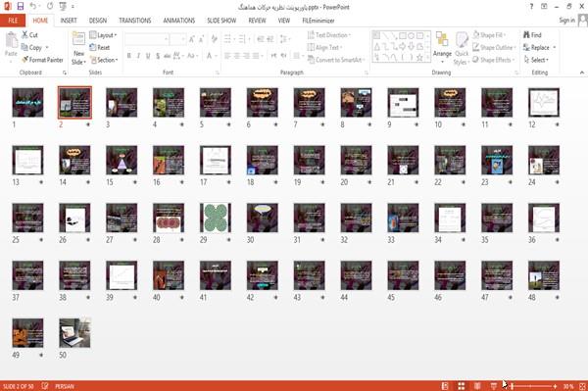Select the slide 15 thumbnail with the triangle
This screenshot has height=391, width=588.
[x=122, y=160]
